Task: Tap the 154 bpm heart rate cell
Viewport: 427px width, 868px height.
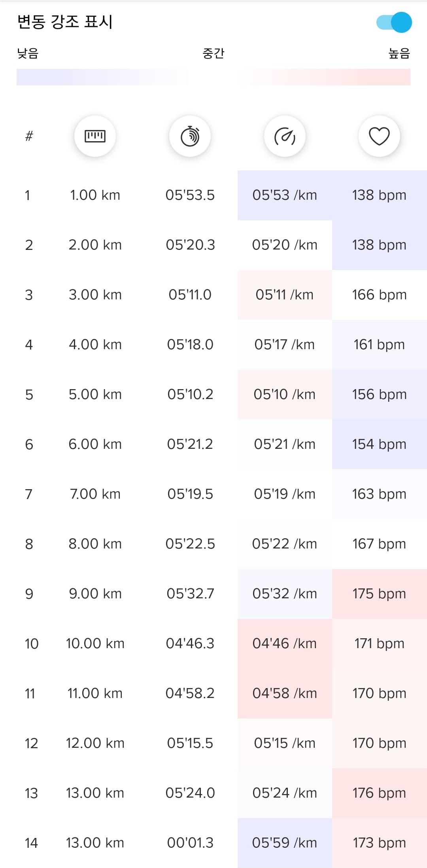Action: click(380, 444)
